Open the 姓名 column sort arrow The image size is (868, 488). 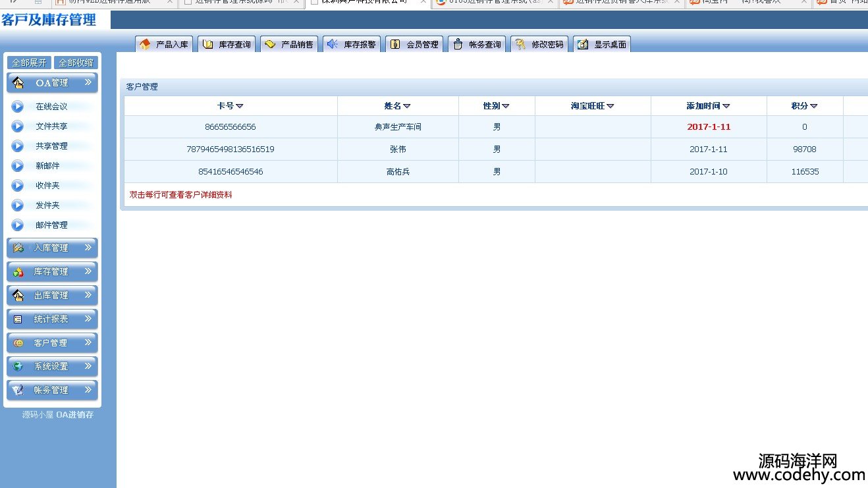click(x=407, y=107)
